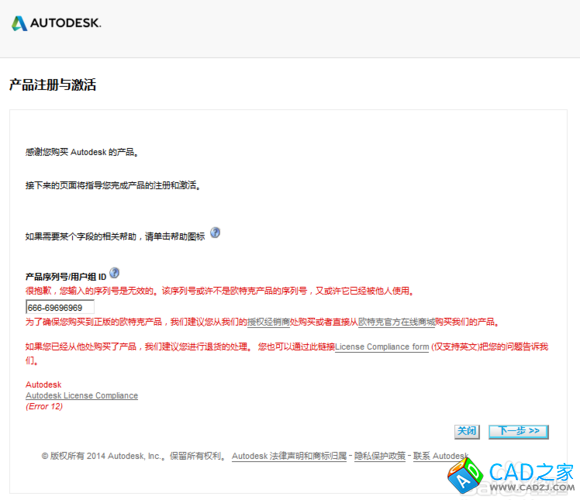Open 联系 Autodesk footer link

point(441,456)
